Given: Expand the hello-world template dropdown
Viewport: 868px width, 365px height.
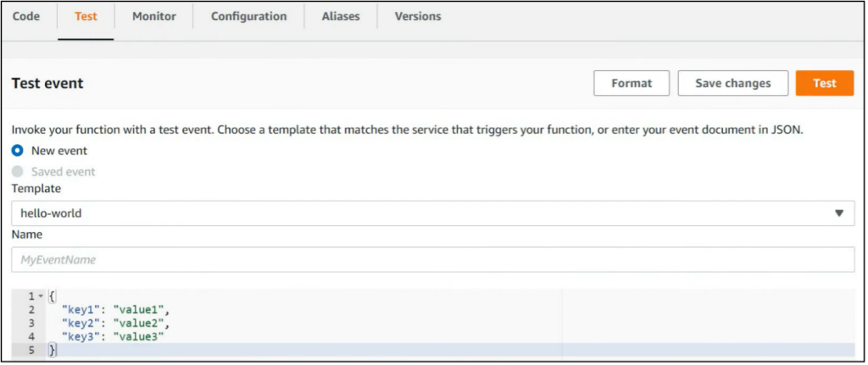Looking at the screenshot, I should click(x=432, y=213).
